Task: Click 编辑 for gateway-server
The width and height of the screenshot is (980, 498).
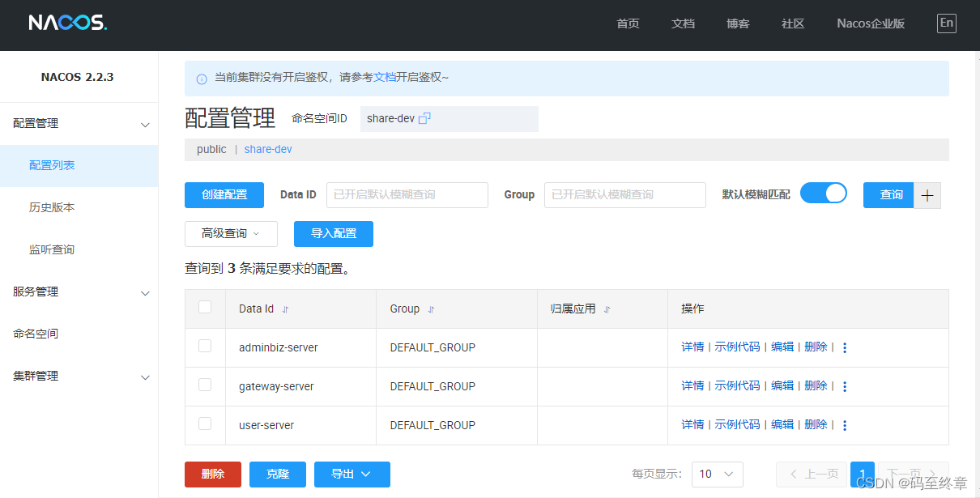Action: click(x=782, y=385)
